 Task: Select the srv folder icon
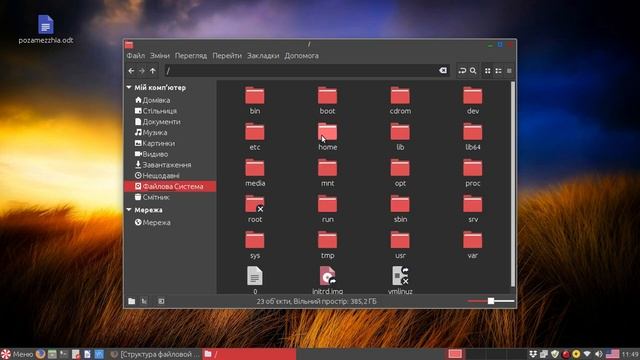[473, 204]
